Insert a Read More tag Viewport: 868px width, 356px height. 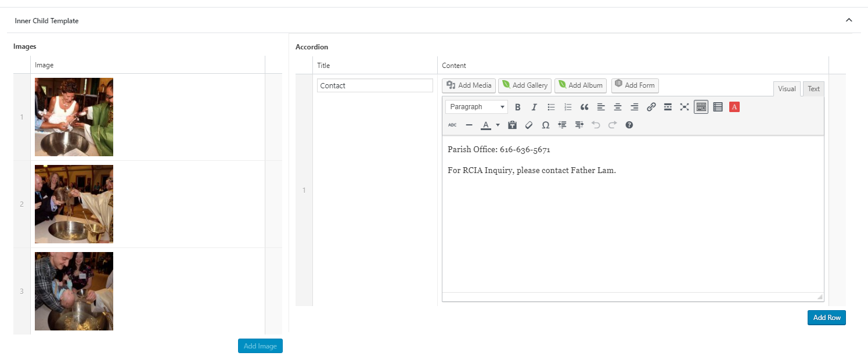click(x=668, y=107)
